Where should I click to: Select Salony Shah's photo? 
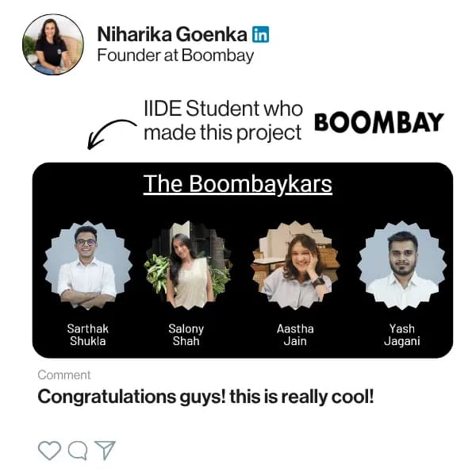click(x=189, y=265)
